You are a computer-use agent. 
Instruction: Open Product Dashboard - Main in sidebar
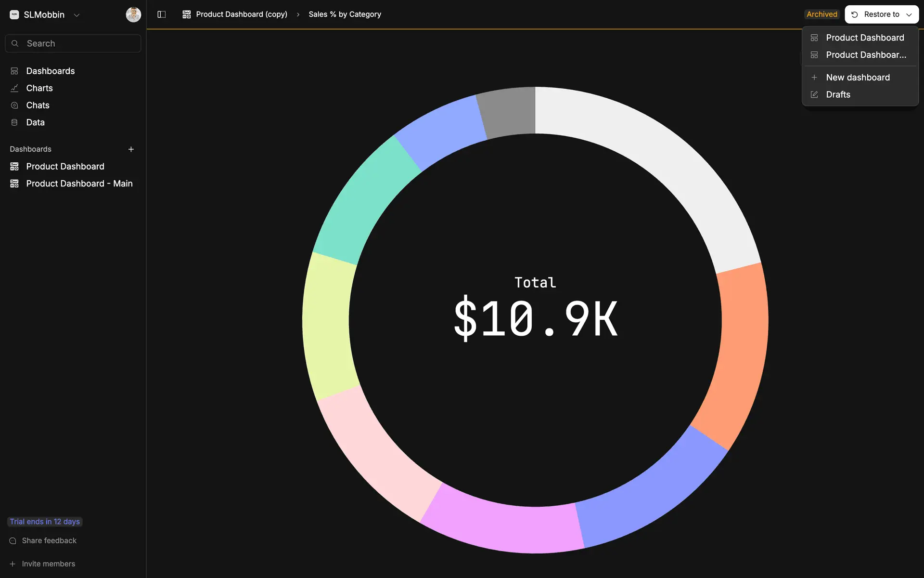(79, 184)
